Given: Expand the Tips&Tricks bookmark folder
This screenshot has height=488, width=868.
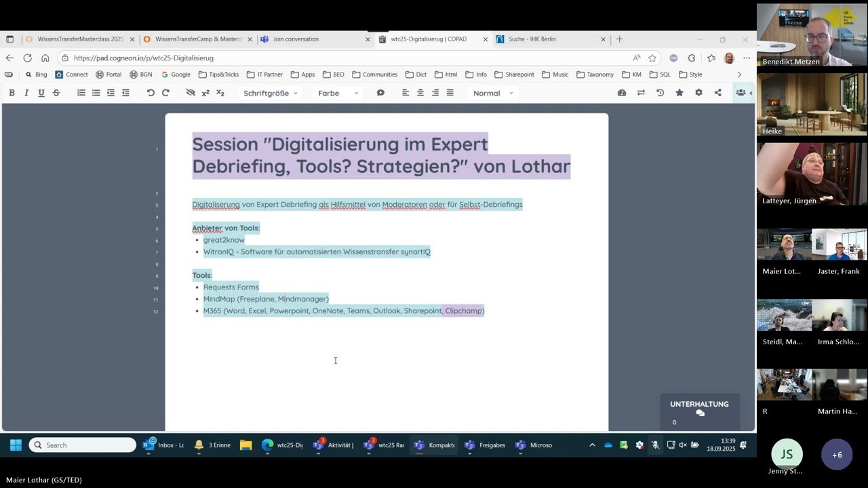Looking at the screenshot, I should 219,75.
